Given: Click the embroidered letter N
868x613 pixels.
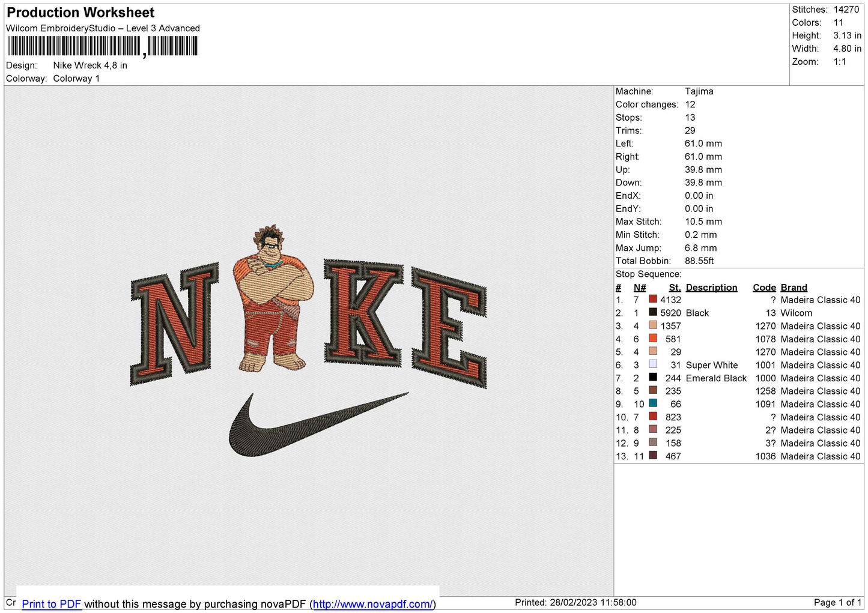Looking at the screenshot, I should (x=174, y=324).
